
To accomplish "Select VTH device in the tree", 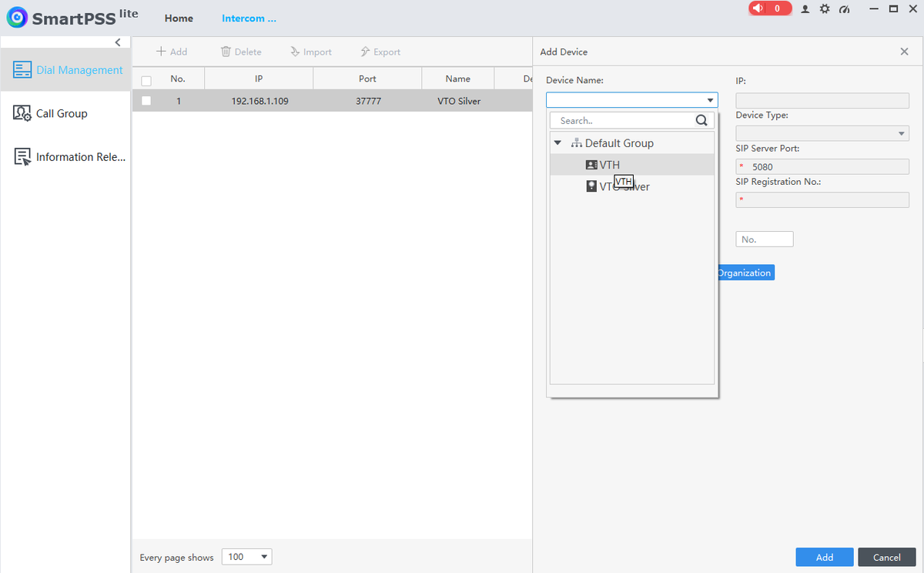I will pos(609,165).
